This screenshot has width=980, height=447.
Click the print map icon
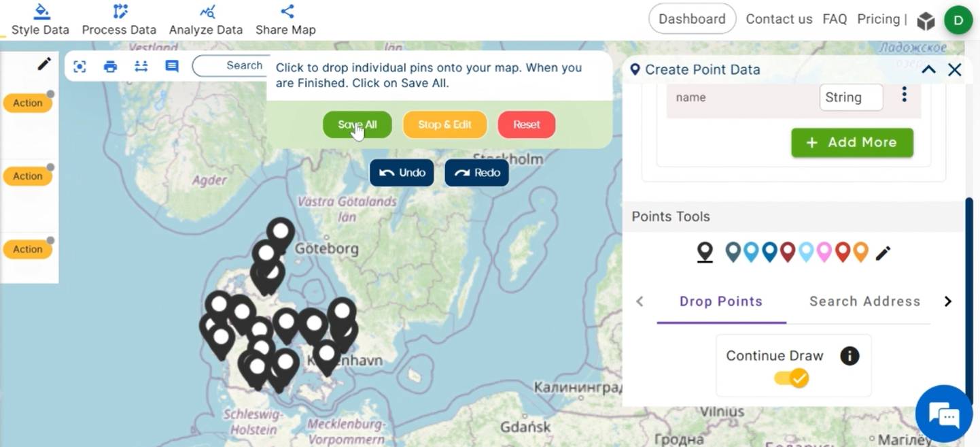pyautogui.click(x=110, y=66)
